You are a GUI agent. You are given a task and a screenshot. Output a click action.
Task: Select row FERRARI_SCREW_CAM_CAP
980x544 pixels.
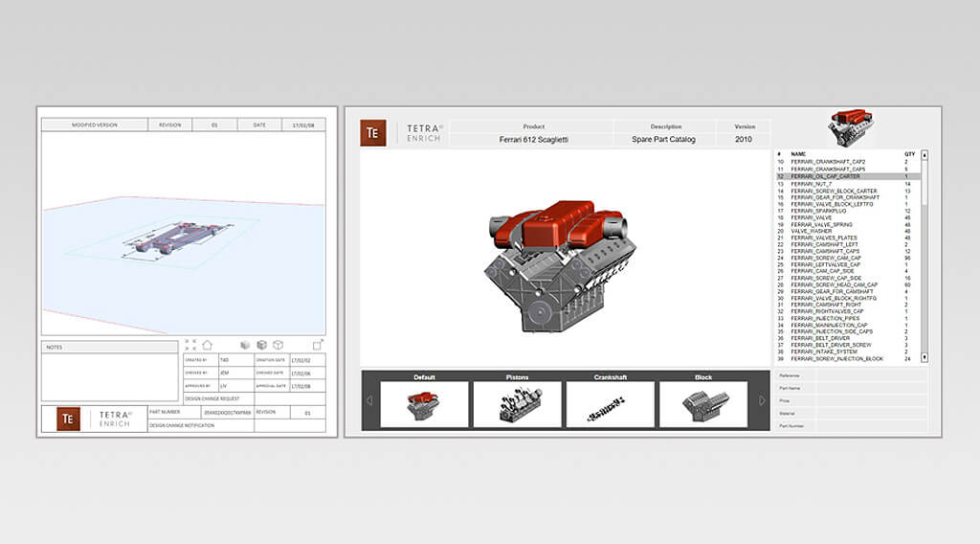[x=848, y=259]
